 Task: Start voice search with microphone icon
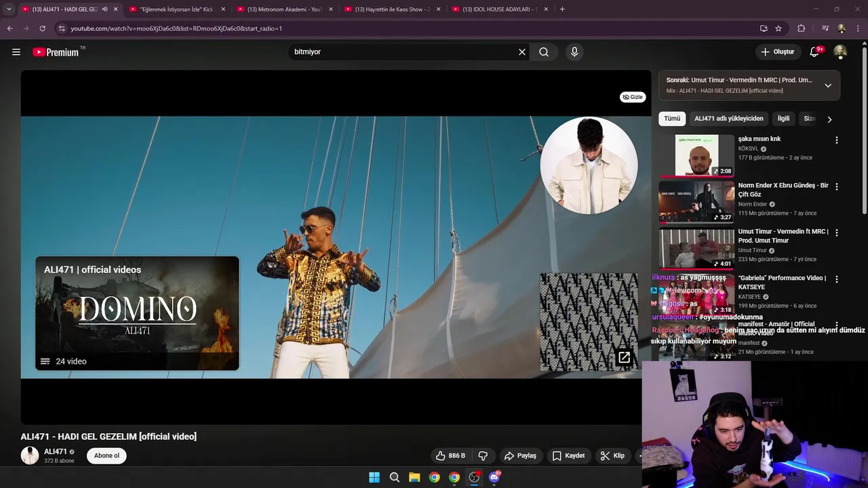[574, 52]
